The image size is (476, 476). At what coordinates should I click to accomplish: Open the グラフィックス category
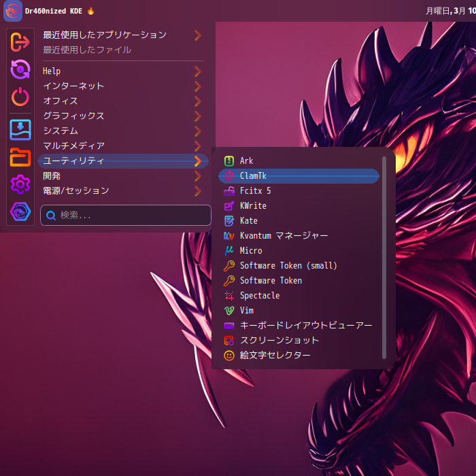(123, 116)
